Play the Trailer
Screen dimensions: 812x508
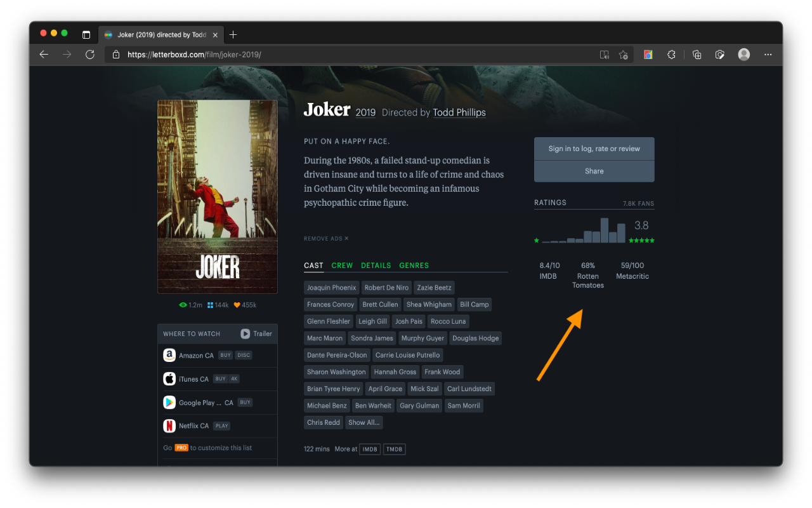click(x=256, y=334)
